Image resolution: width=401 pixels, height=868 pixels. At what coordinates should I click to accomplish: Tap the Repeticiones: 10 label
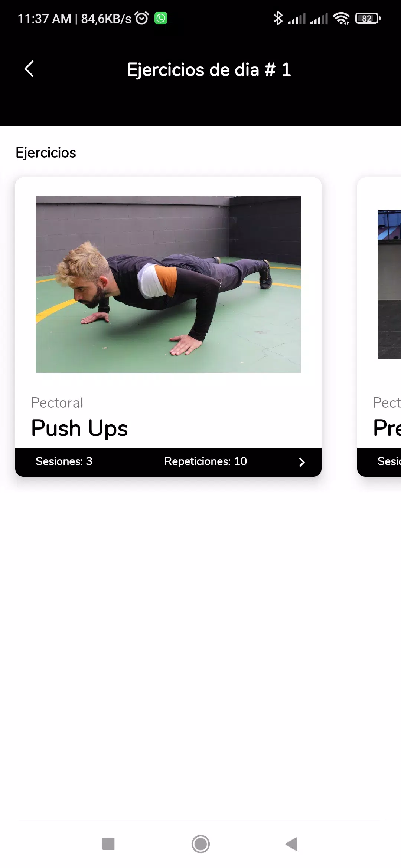pos(205,461)
